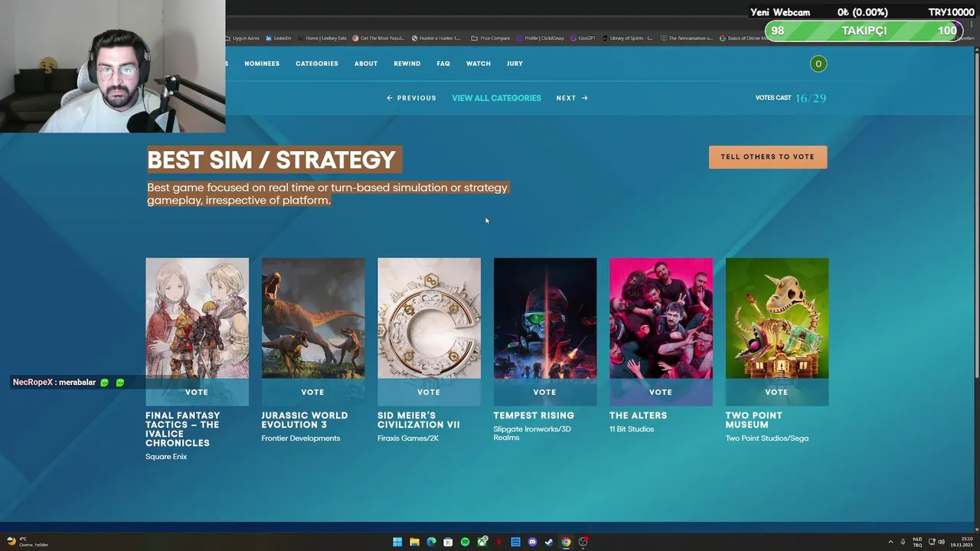Vote for The Alters
Image resolution: width=980 pixels, height=551 pixels.
click(x=661, y=392)
